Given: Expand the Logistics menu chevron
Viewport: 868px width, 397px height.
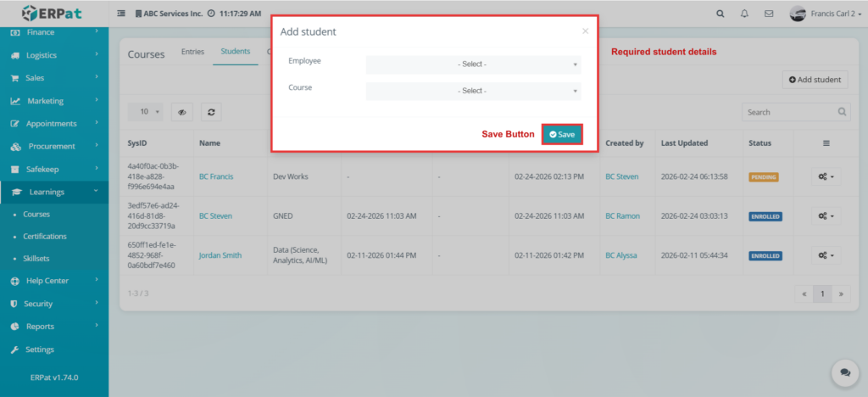Looking at the screenshot, I should [x=97, y=54].
